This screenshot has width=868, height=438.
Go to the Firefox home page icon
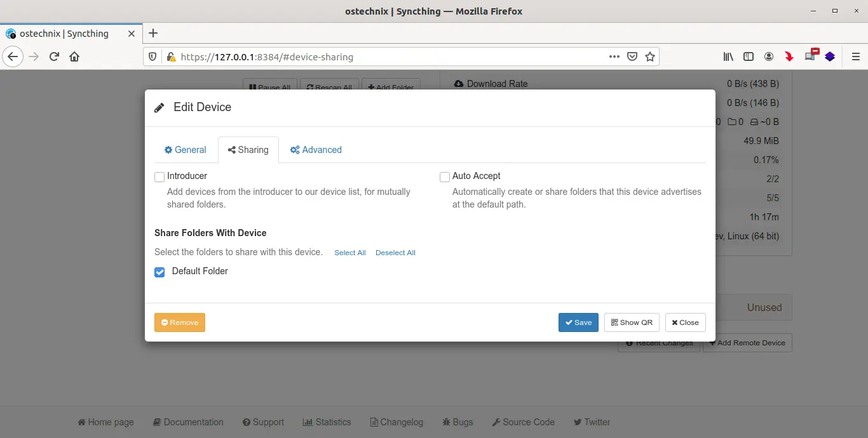pyautogui.click(x=74, y=56)
